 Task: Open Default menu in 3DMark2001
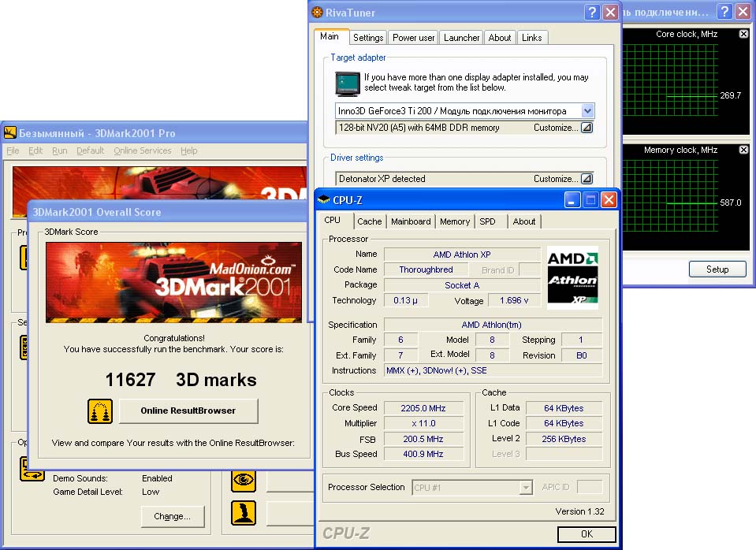click(x=90, y=151)
